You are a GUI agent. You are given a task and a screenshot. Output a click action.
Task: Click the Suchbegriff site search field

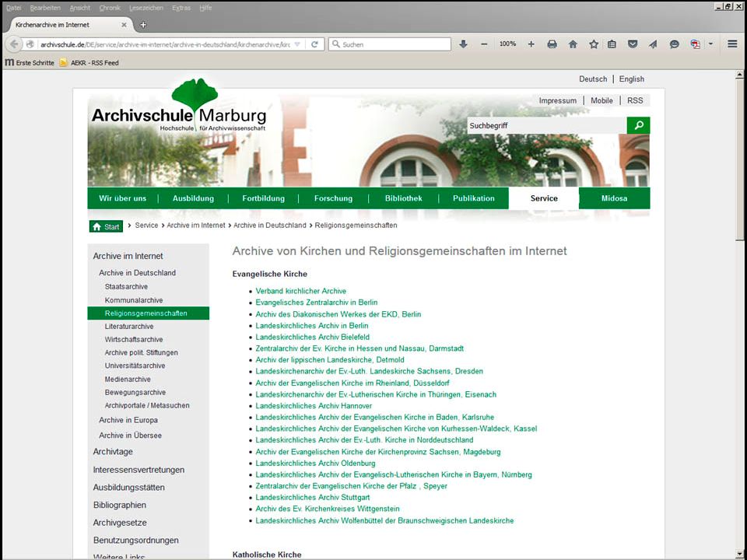point(547,126)
